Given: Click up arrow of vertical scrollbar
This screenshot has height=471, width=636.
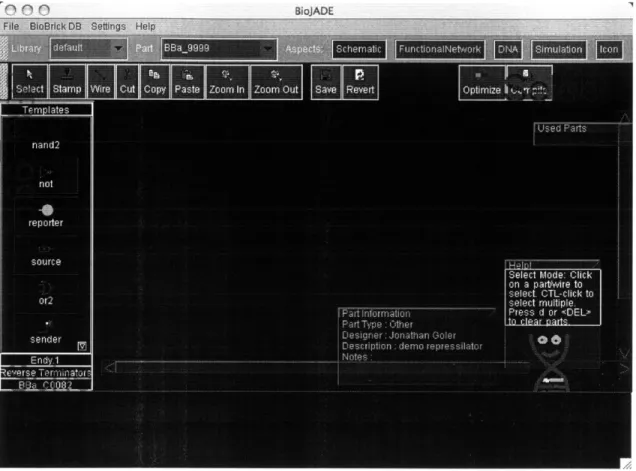Looking at the screenshot, I should 625,118.
